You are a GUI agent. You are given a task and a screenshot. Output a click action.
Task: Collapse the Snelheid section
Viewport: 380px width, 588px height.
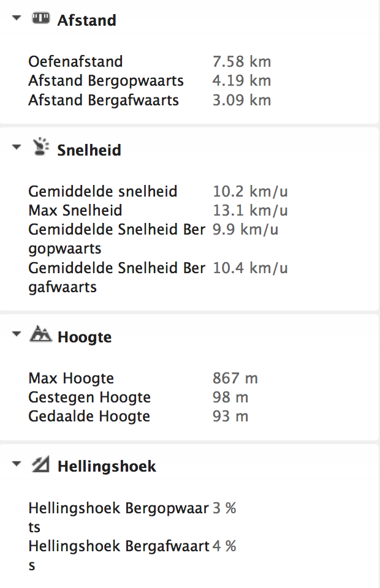[16, 148]
